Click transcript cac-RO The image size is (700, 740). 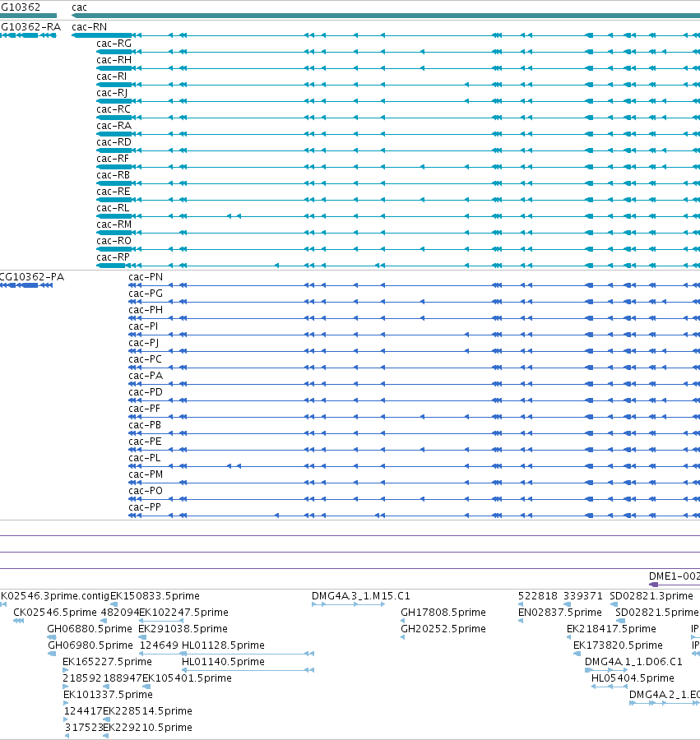coord(114,241)
